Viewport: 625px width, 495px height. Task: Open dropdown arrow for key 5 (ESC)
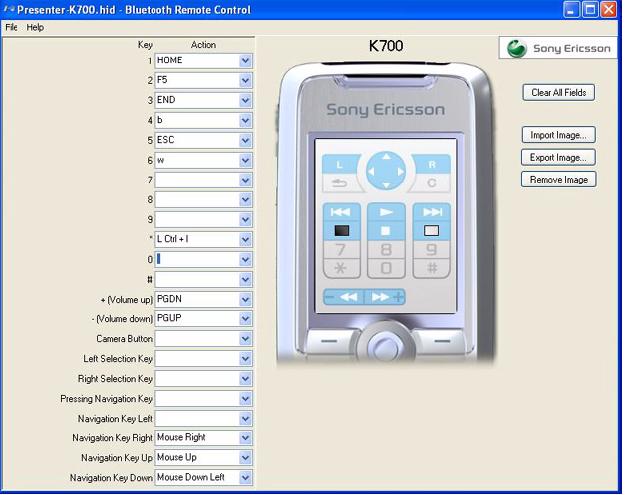[246, 140]
